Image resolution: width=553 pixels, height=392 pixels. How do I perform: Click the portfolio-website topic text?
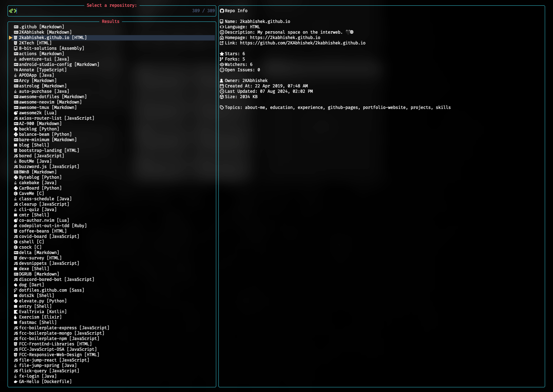click(x=384, y=107)
